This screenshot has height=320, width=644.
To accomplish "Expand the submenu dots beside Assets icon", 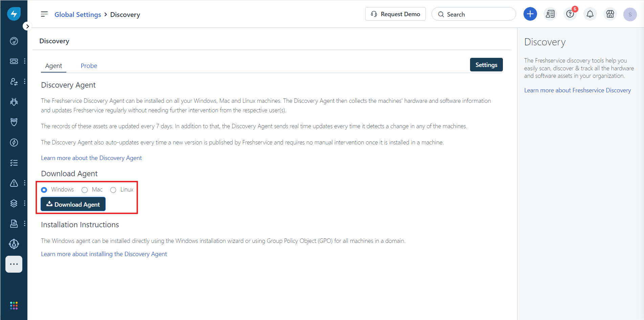I will tap(25, 203).
